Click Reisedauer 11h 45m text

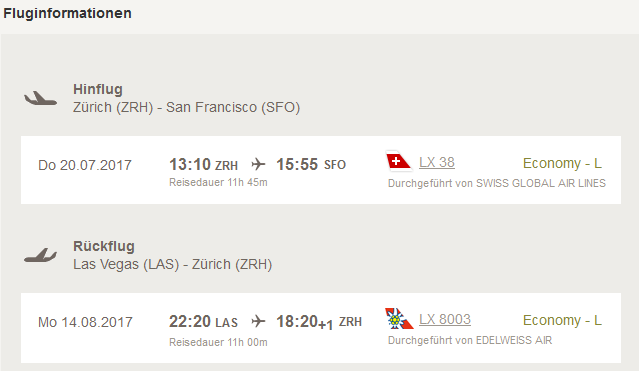(x=218, y=182)
